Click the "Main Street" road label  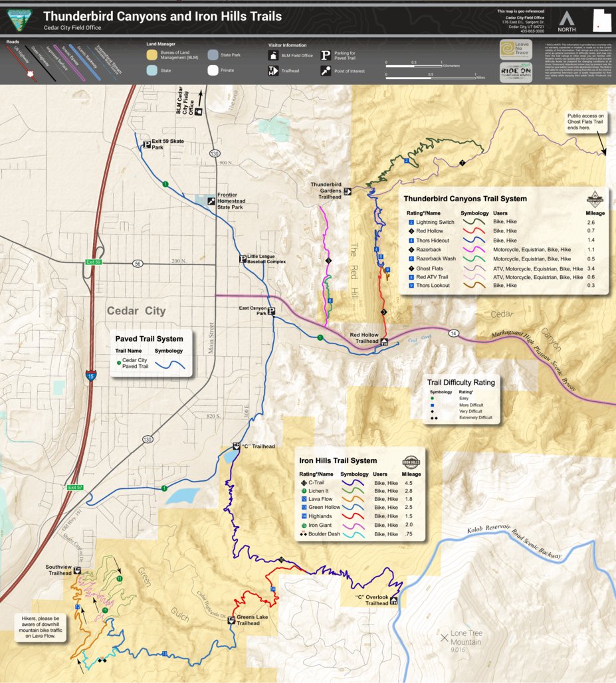tap(211, 338)
